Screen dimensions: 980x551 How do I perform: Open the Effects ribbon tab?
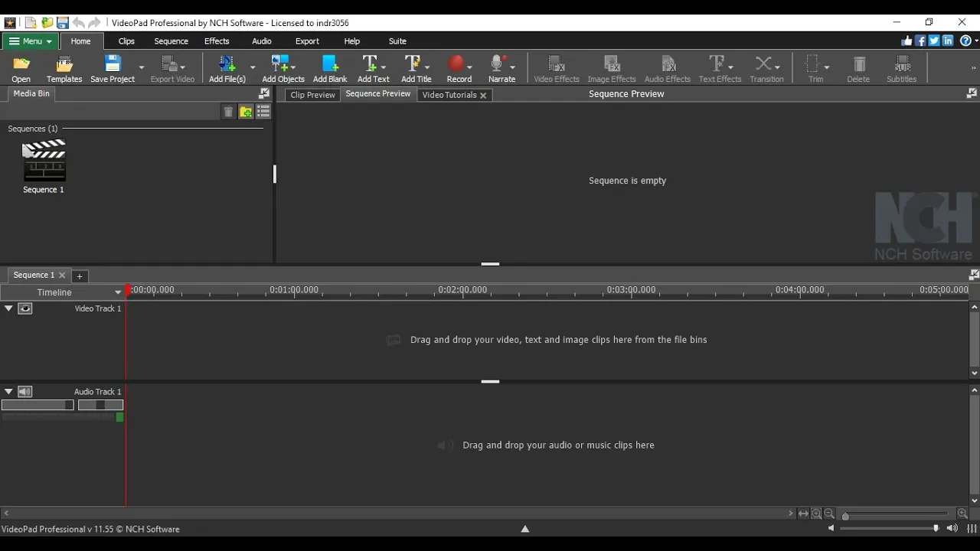pyautogui.click(x=217, y=41)
